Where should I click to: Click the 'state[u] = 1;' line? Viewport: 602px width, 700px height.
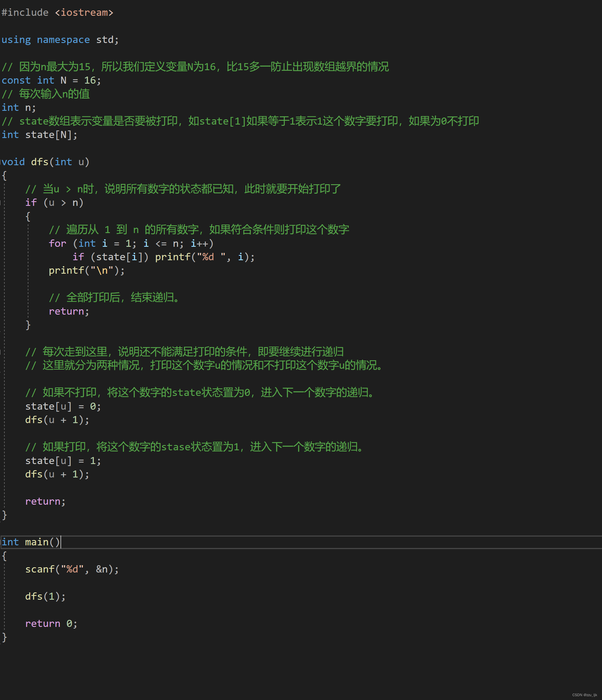pyautogui.click(x=63, y=461)
